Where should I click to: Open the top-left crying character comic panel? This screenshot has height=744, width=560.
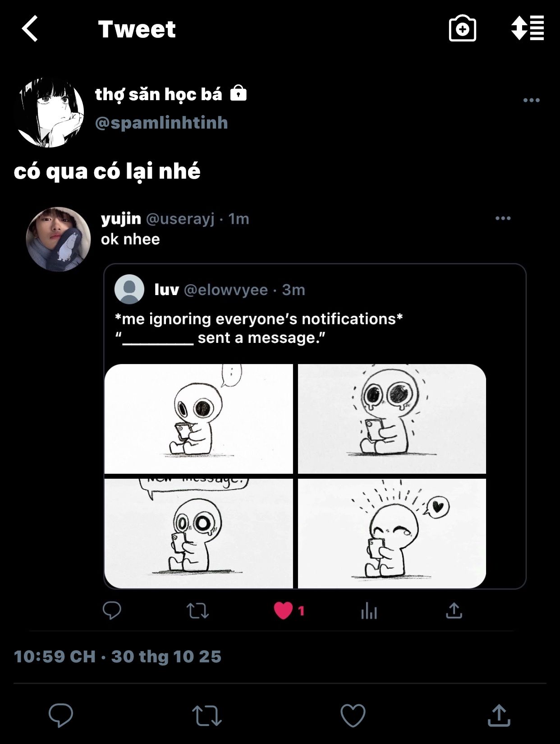(198, 419)
